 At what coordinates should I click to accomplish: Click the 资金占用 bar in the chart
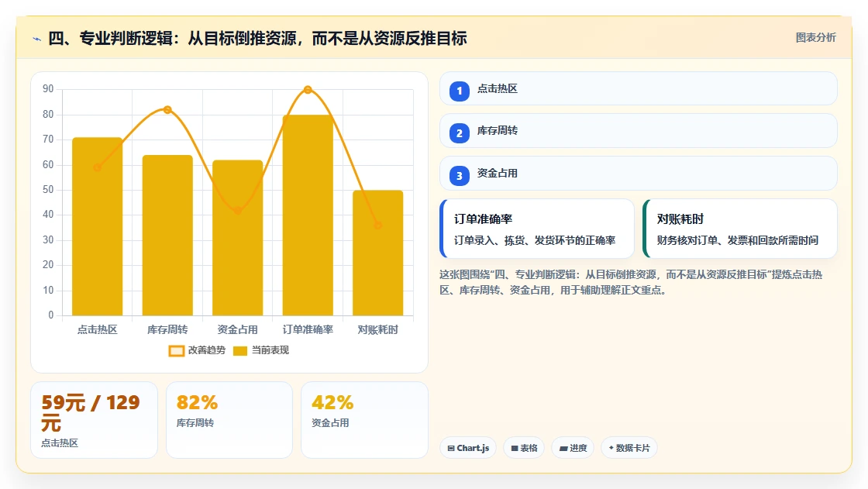point(237,238)
